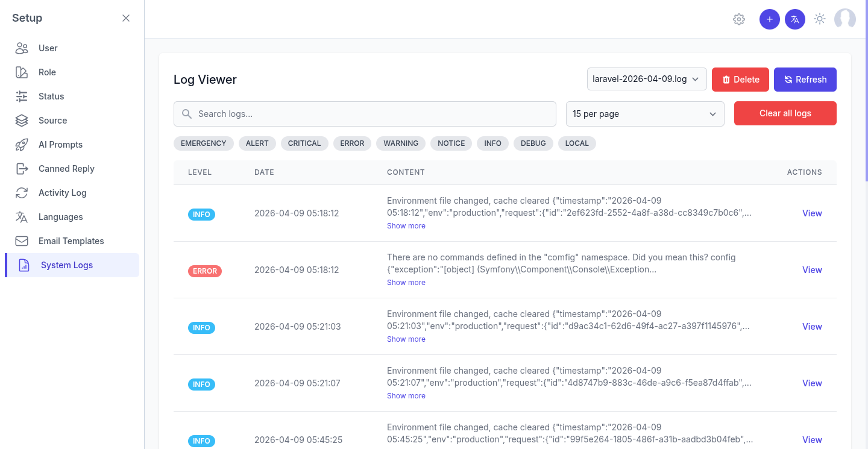Click the purple plus button
The height and width of the screenshot is (449, 868).
click(x=770, y=19)
